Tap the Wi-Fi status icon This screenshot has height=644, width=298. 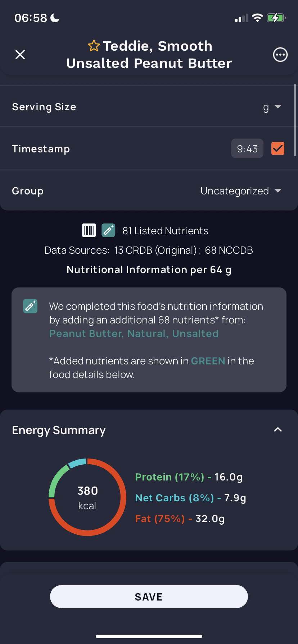(257, 18)
